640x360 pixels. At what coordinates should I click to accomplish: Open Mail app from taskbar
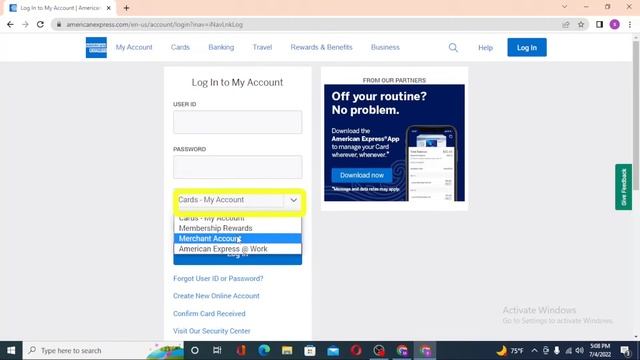pos(333,351)
